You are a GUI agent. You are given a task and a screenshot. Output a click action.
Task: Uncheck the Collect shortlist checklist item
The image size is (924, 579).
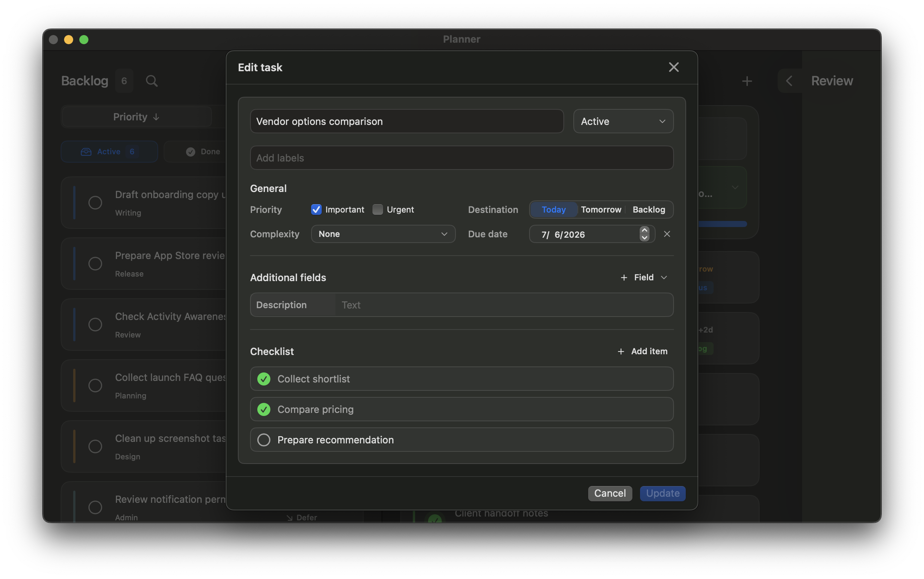click(x=263, y=379)
